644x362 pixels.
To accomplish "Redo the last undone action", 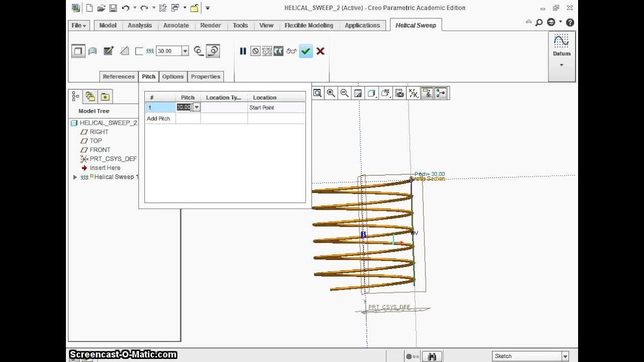I will point(144,8).
